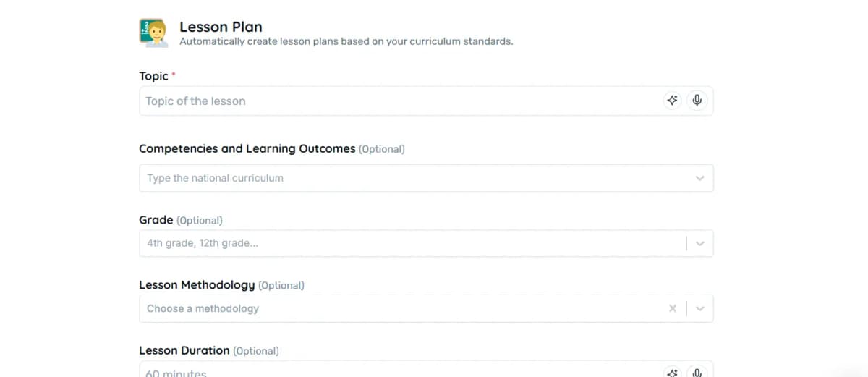Click the Choose a methodology field
Viewport: 868px width, 377px height.
point(398,308)
